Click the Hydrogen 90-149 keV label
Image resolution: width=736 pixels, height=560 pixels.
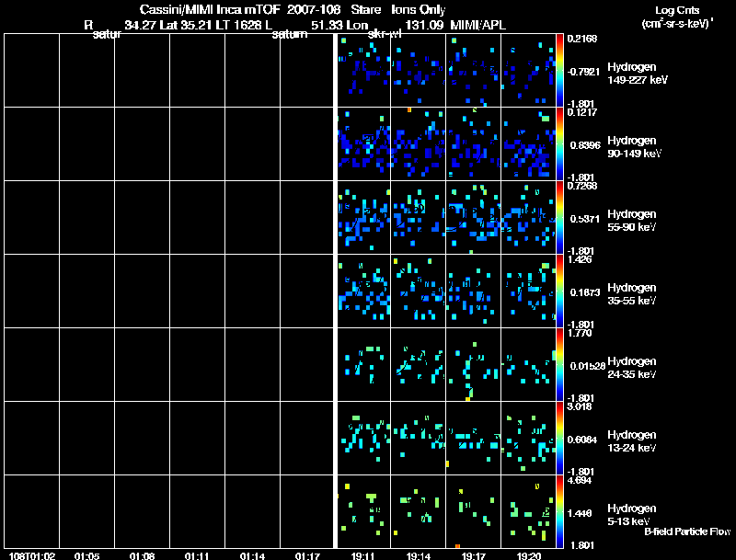635,147
